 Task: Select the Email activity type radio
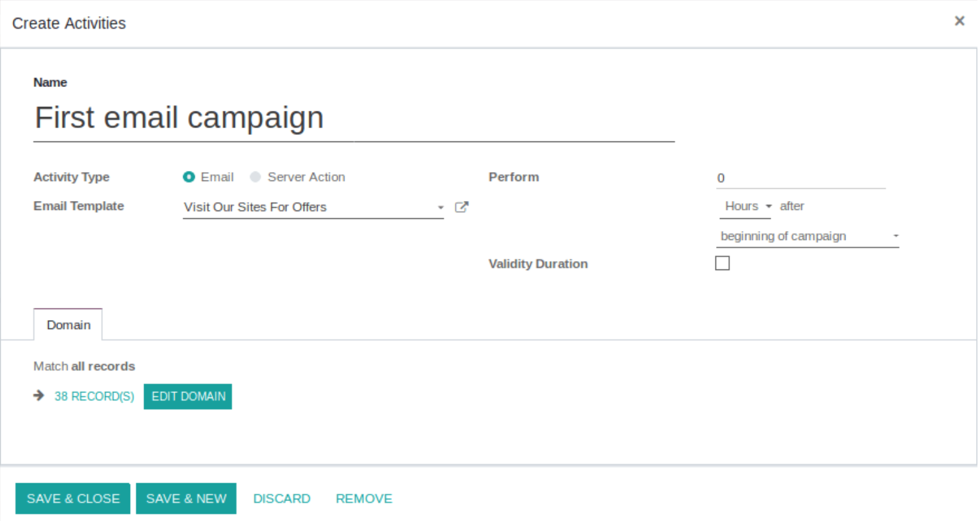coord(189,177)
